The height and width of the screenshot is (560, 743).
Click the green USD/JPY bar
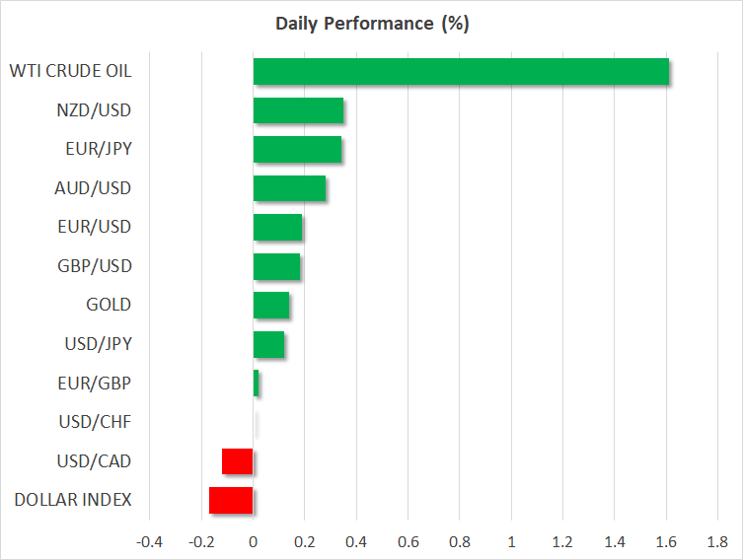point(268,345)
